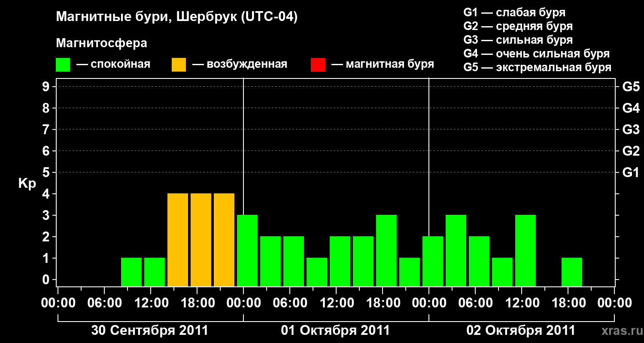The height and width of the screenshot is (343, 644).
Task: Click the '18:00' time label under 01 October
Action: [x=383, y=303]
